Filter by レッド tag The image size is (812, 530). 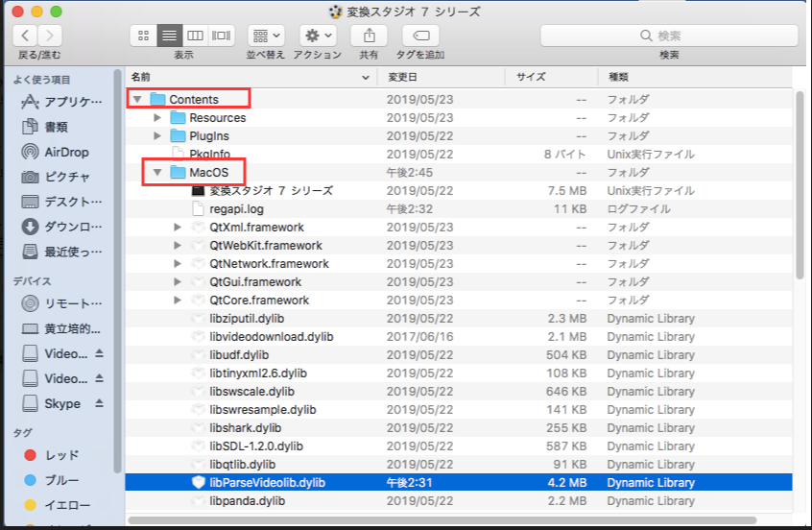click(52, 455)
